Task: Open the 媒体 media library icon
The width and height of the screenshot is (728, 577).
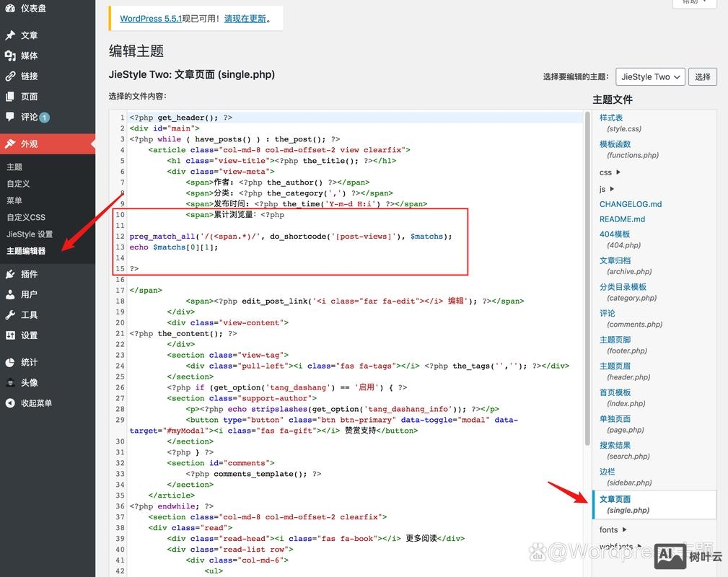Action: [10, 56]
